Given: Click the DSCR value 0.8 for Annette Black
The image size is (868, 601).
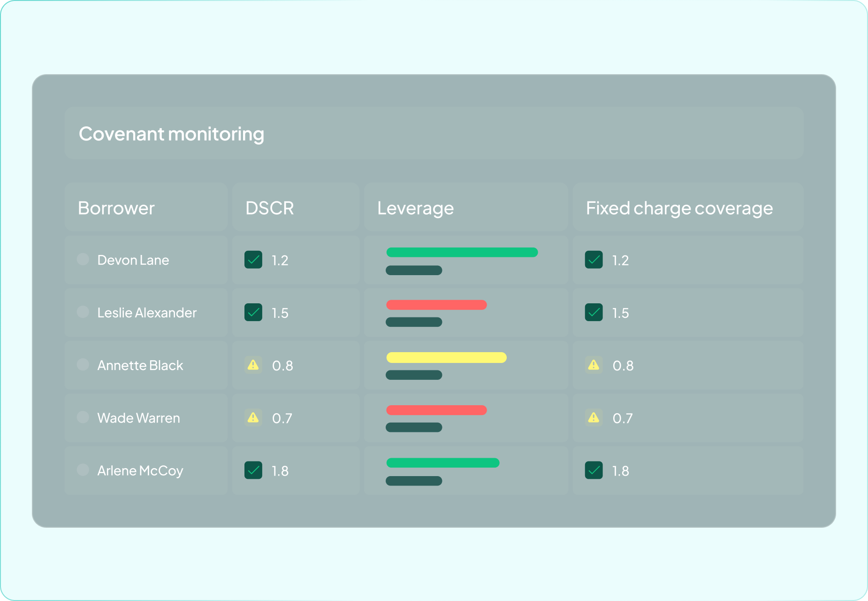Looking at the screenshot, I should (282, 366).
